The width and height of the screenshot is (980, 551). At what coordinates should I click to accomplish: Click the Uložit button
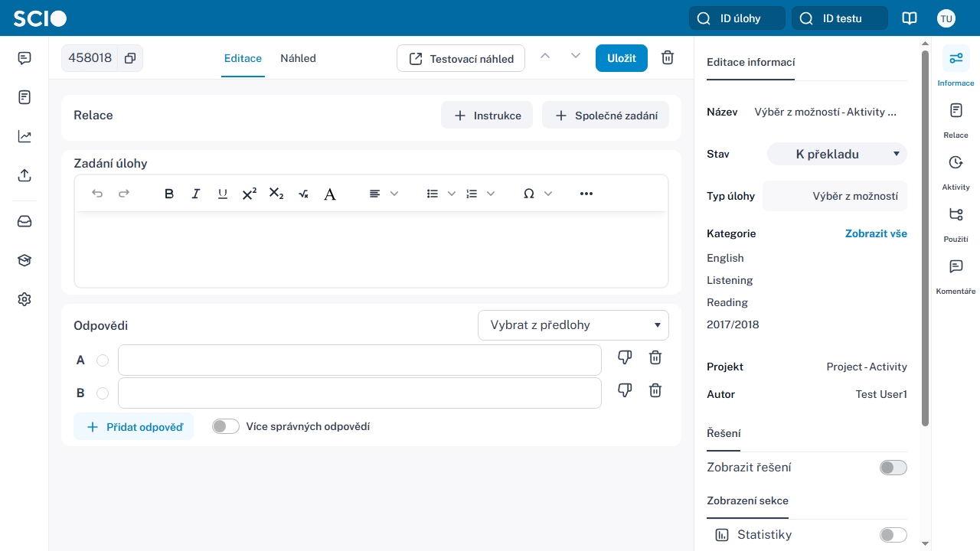point(622,58)
